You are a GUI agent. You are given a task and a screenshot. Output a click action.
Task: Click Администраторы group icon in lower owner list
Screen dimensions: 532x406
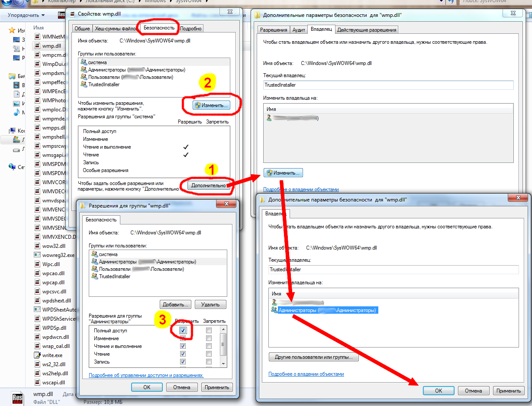[x=274, y=310]
